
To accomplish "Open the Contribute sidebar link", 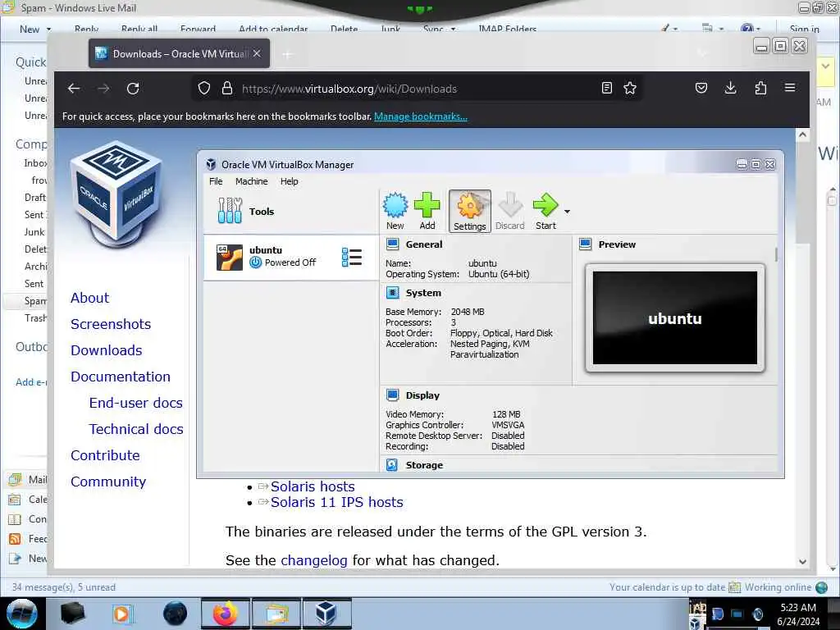I will (105, 455).
